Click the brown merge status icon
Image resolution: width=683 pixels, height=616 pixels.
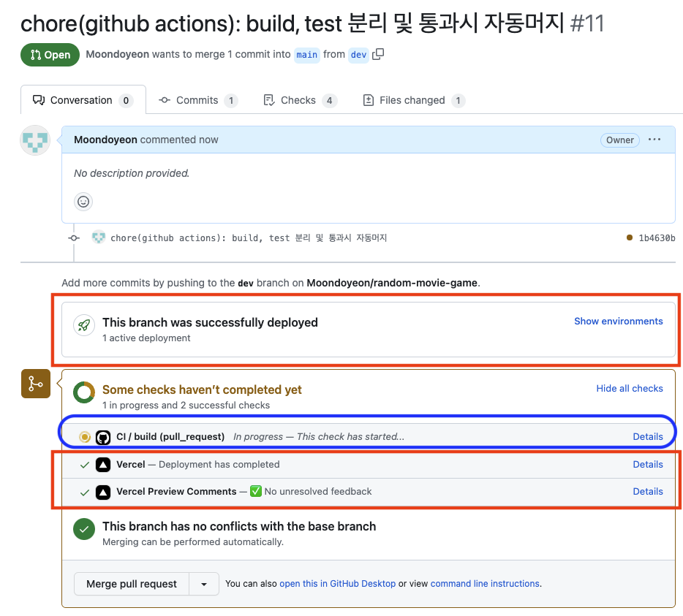(x=35, y=384)
